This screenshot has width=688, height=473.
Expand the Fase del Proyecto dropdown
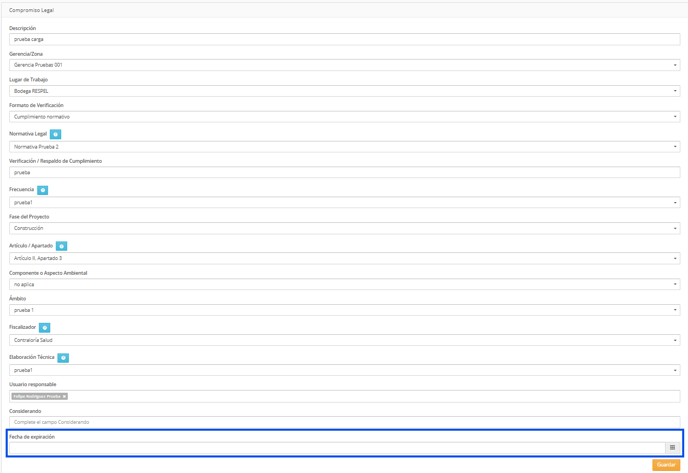344,228
